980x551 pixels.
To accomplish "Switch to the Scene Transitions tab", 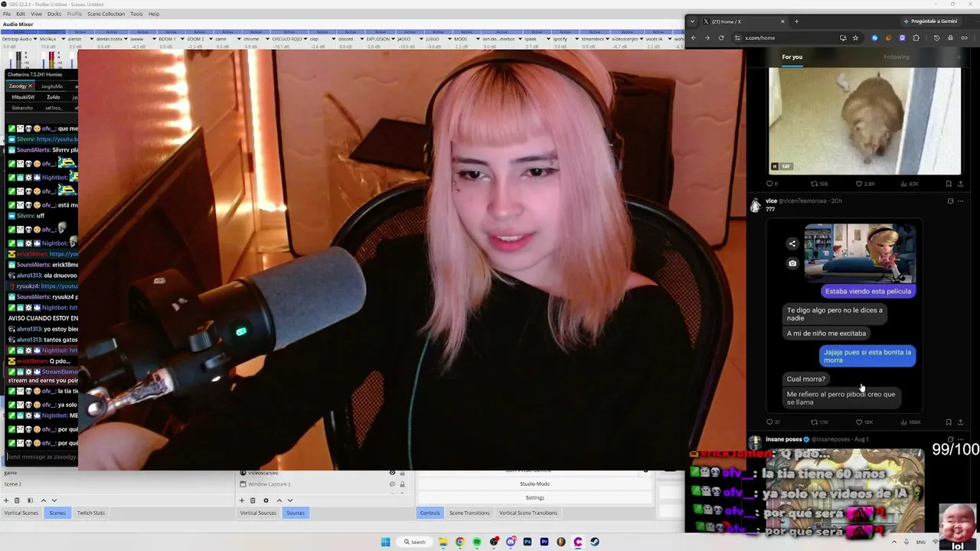I will (469, 513).
